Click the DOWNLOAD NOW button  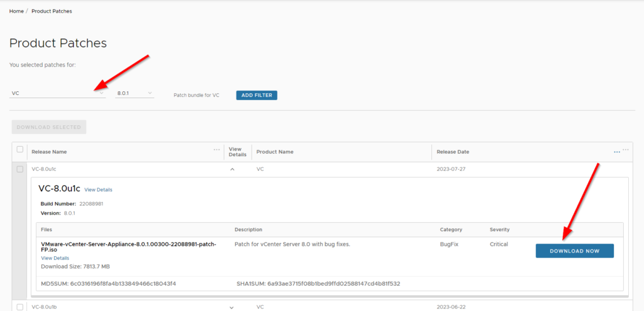coord(575,251)
